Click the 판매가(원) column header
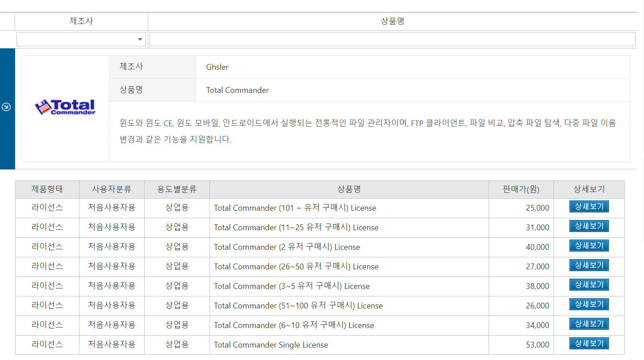Image resolution: width=644 pixels, height=360 pixels. (x=521, y=189)
